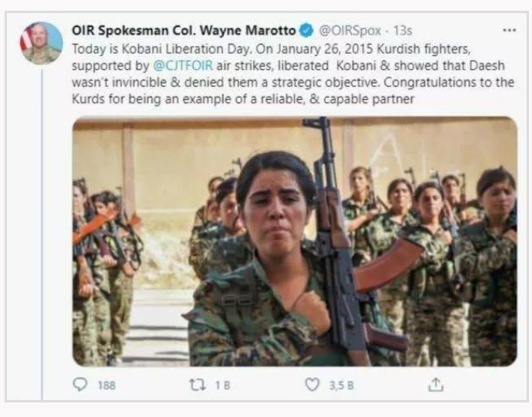The image size is (532, 417).
Task: Click the thread connector line under avatar
Action: pyautogui.click(x=42, y=234)
